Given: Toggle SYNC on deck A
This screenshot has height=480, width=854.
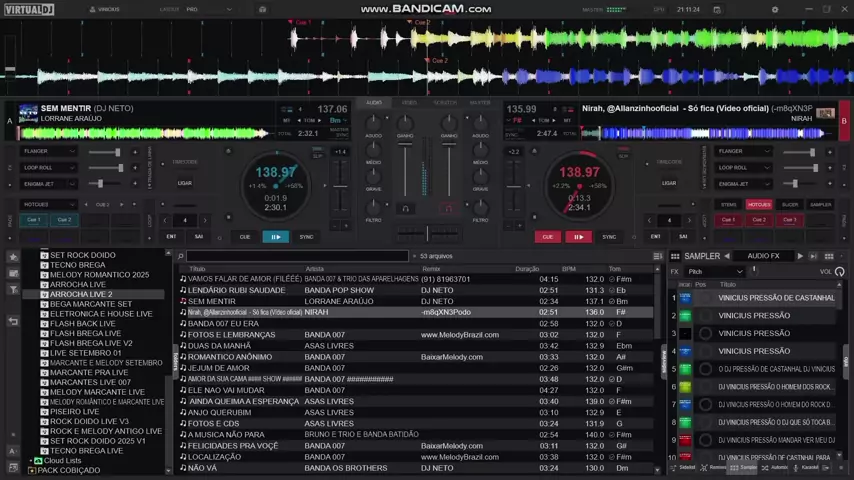Looking at the screenshot, I should [306, 237].
